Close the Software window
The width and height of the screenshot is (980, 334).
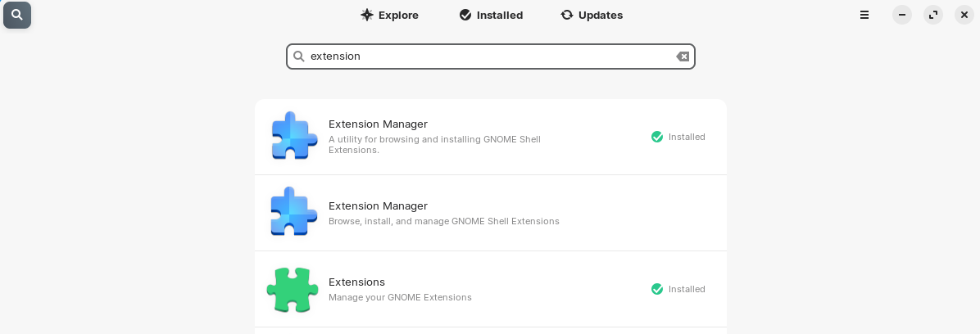[x=964, y=15]
